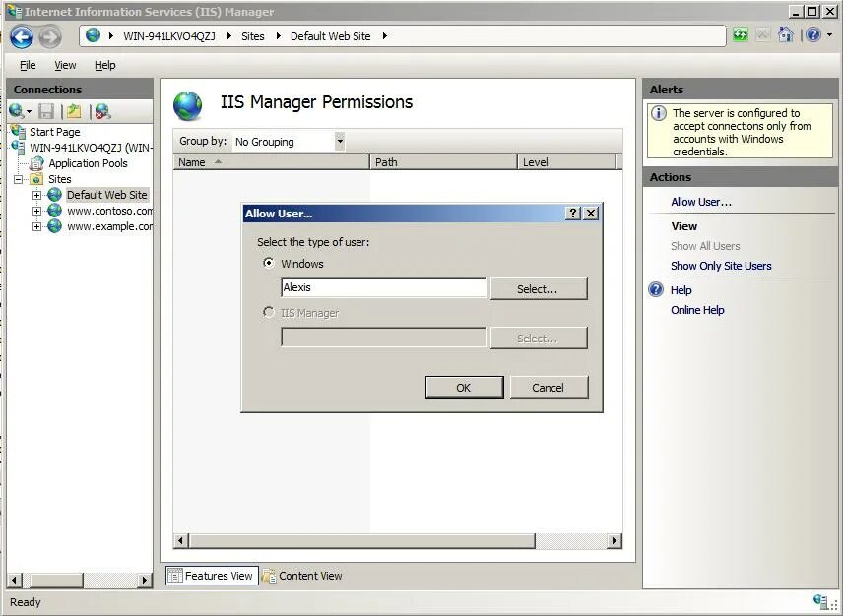Switch to Content View tab

302,576
